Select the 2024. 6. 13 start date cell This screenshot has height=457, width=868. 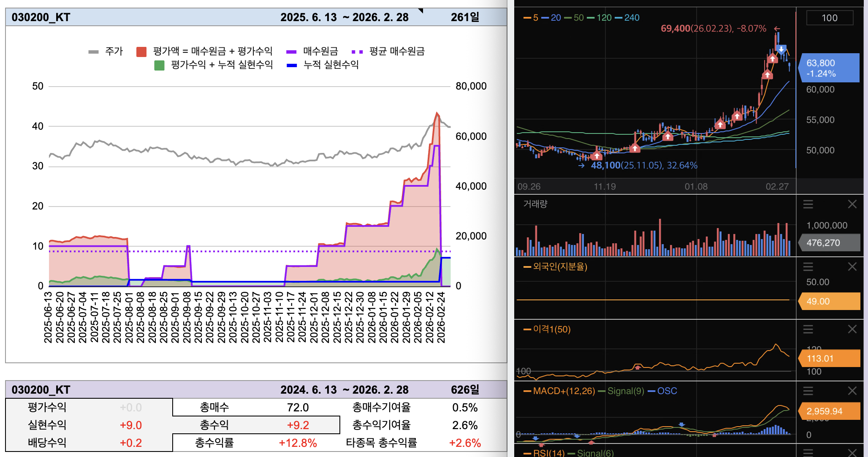pyautogui.click(x=309, y=389)
